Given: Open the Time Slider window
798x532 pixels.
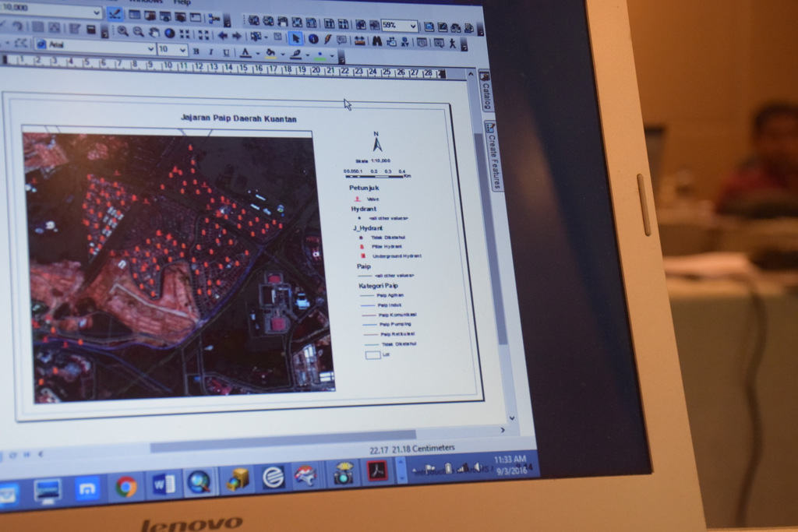Looking at the screenshot, I should [422, 43].
